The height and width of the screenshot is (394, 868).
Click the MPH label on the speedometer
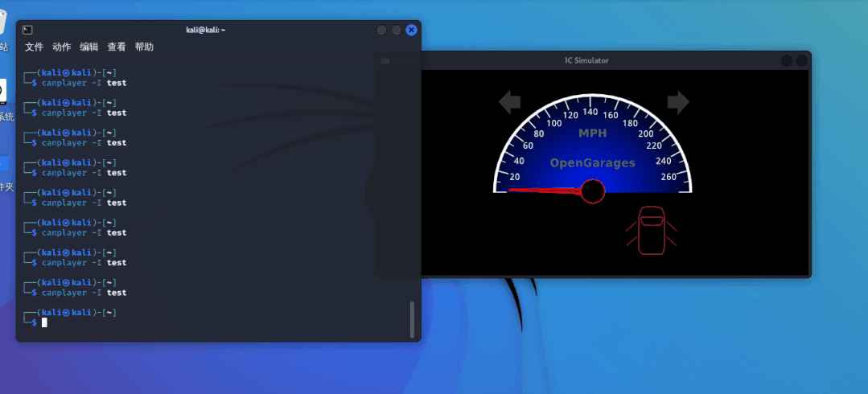tap(592, 133)
